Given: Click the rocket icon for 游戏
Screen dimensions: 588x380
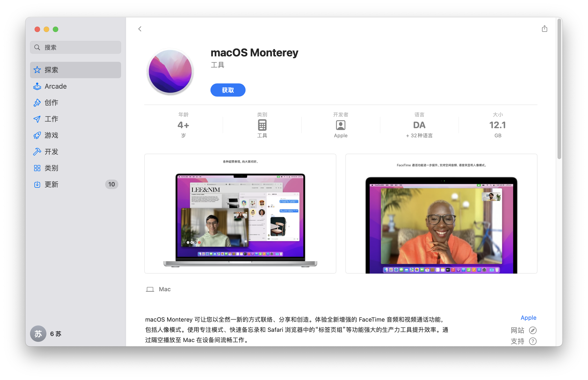Looking at the screenshot, I should point(37,135).
